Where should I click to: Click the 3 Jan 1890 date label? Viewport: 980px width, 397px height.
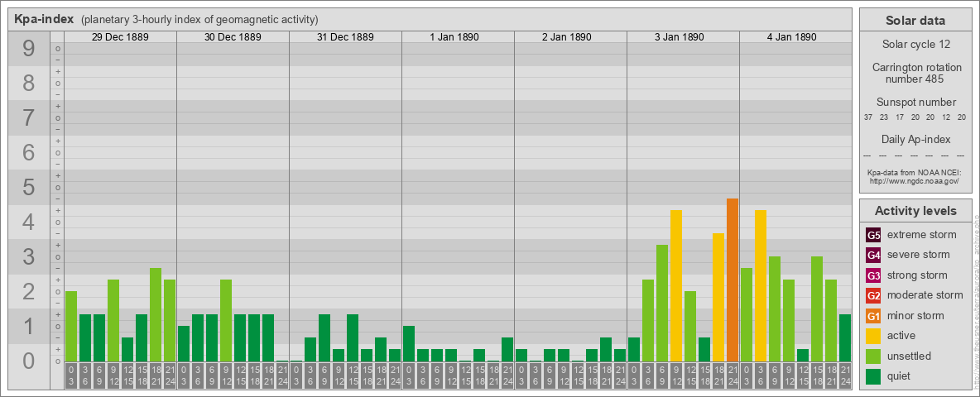coord(683,37)
